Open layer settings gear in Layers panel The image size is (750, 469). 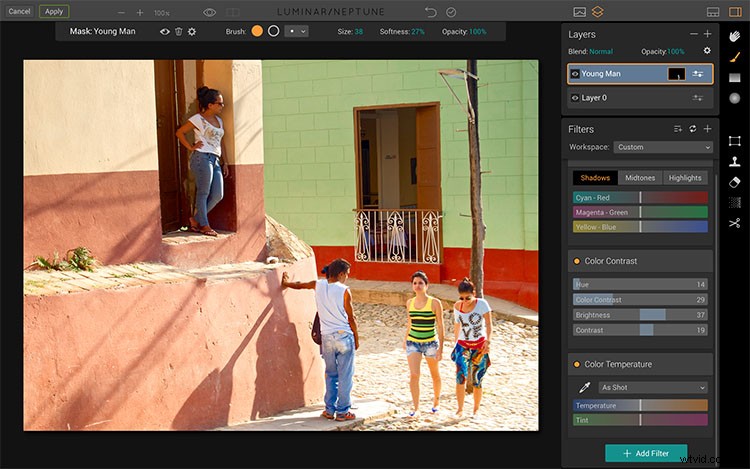point(707,51)
